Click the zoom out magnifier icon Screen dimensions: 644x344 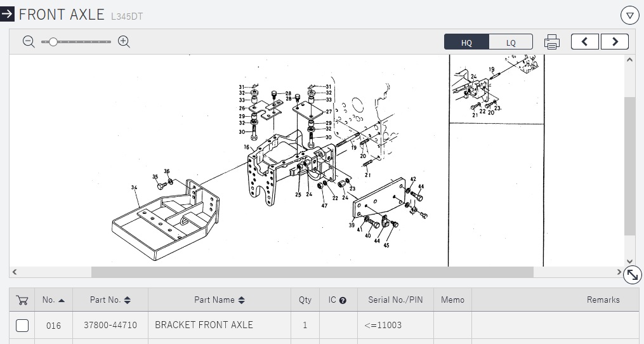coord(29,42)
